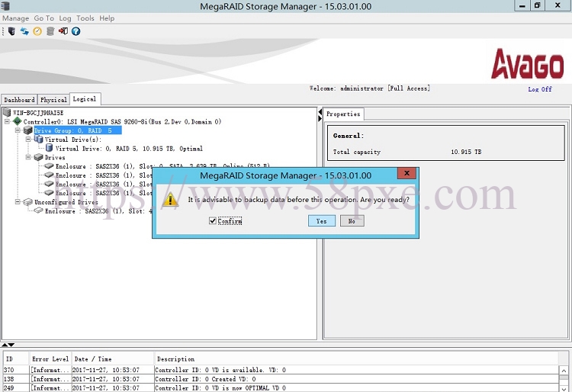
Task: Uncheck the Confirm checkbox
Action: click(x=212, y=220)
